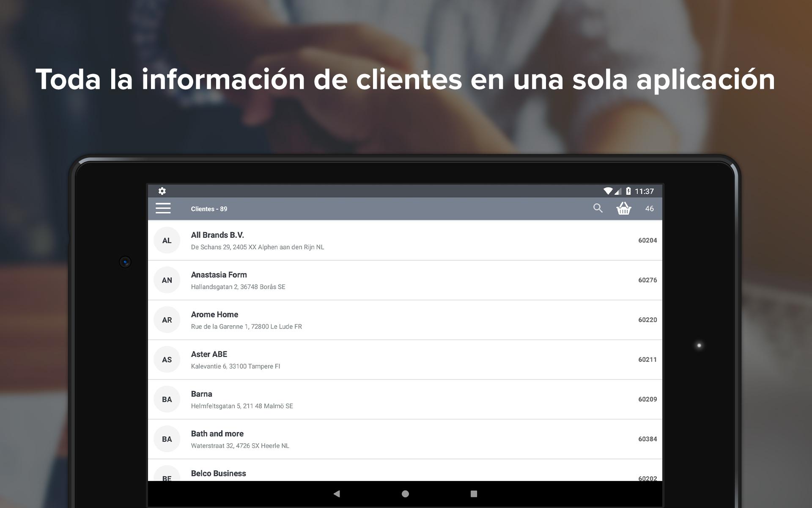Viewport: 812px width, 508px height.
Task: Select the BE avatar for Belco Business
Action: (x=167, y=474)
